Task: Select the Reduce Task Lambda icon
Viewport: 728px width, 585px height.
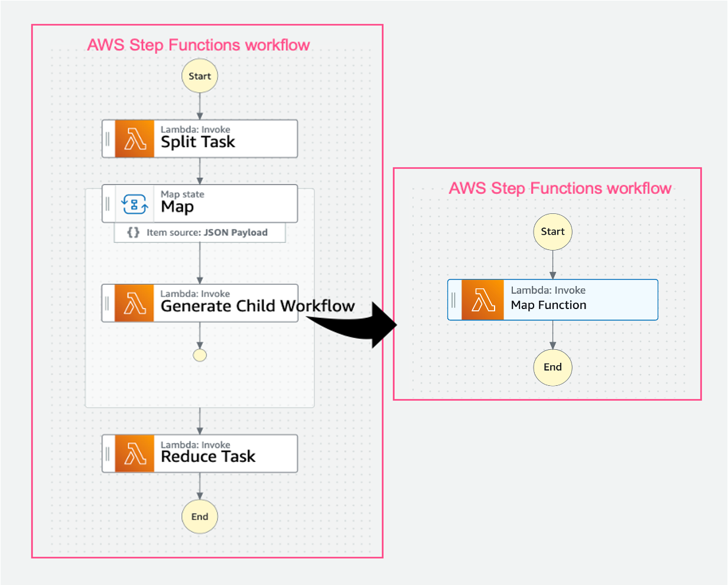Action: click(135, 454)
